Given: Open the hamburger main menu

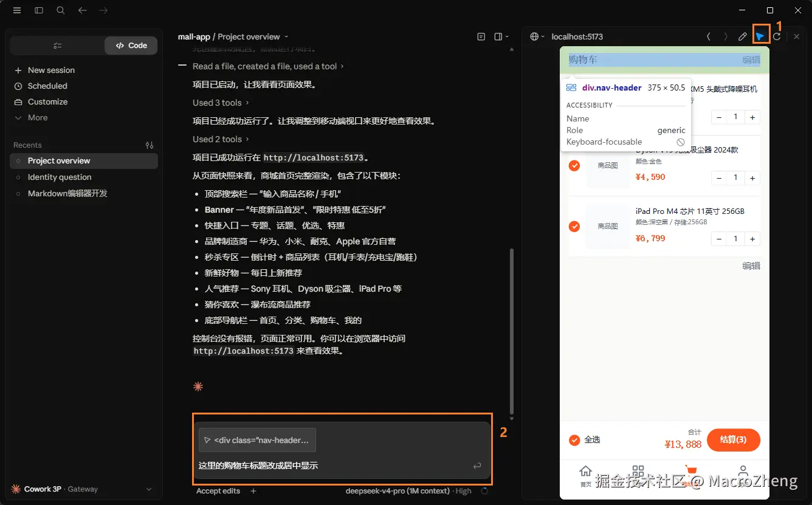Looking at the screenshot, I should (17, 10).
